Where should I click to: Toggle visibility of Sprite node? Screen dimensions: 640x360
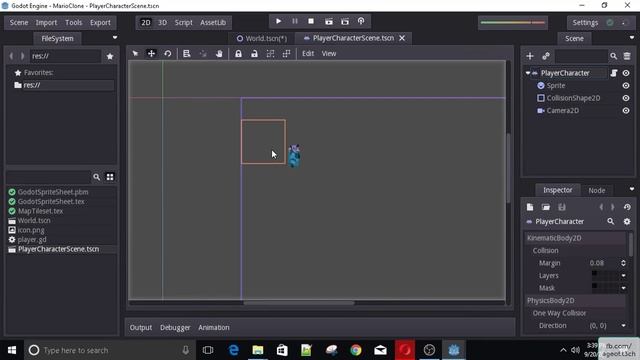click(x=626, y=86)
